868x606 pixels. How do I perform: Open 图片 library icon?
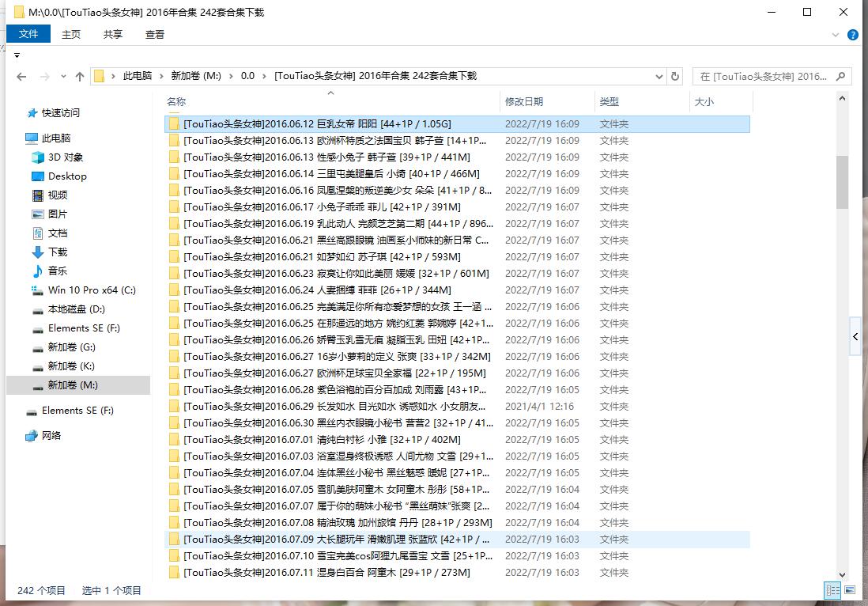pos(38,214)
